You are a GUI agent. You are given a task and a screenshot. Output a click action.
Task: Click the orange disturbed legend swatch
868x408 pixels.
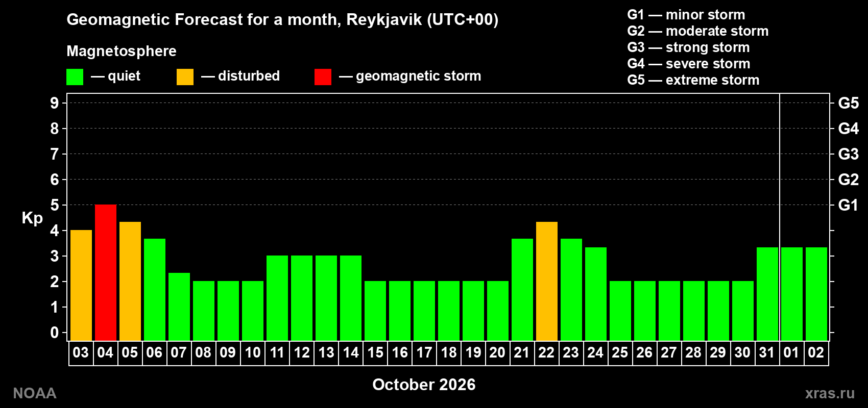(185, 77)
